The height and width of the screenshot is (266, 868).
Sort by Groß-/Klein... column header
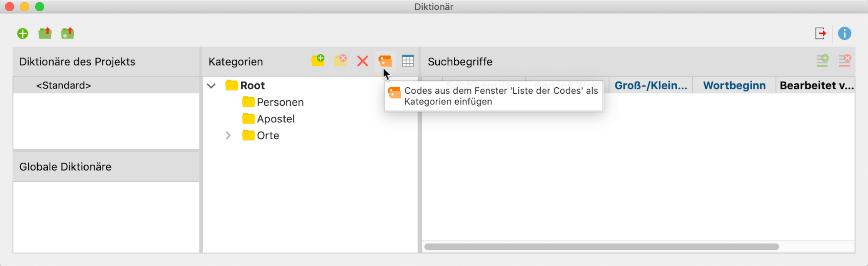[651, 85]
